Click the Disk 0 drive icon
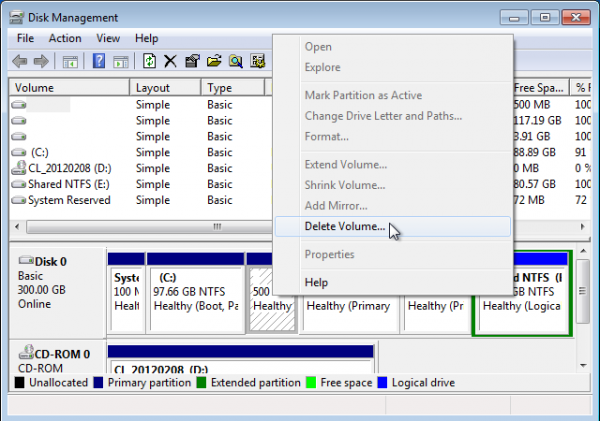The image size is (600, 421). coord(26,260)
